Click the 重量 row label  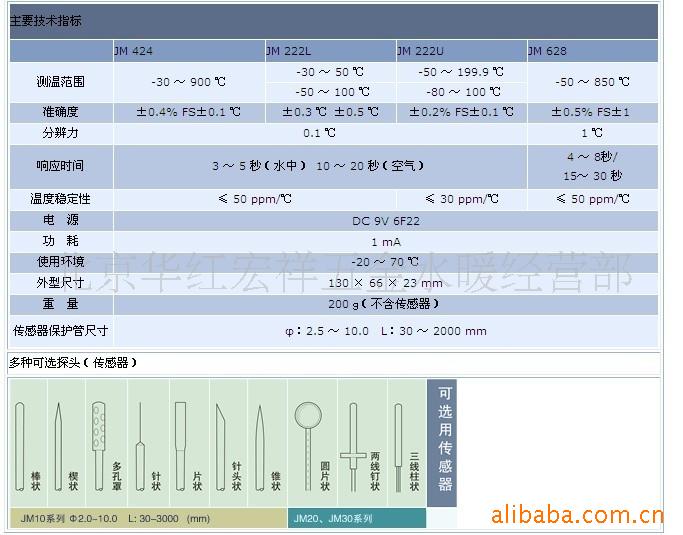click(x=61, y=304)
